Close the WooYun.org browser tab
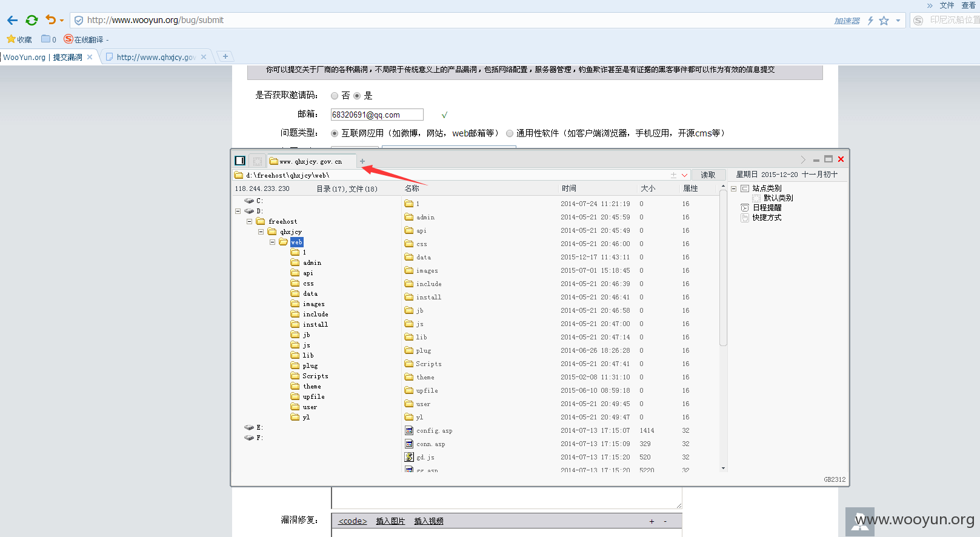The width and height of the screenshot is (980, 537). [90, 57]
